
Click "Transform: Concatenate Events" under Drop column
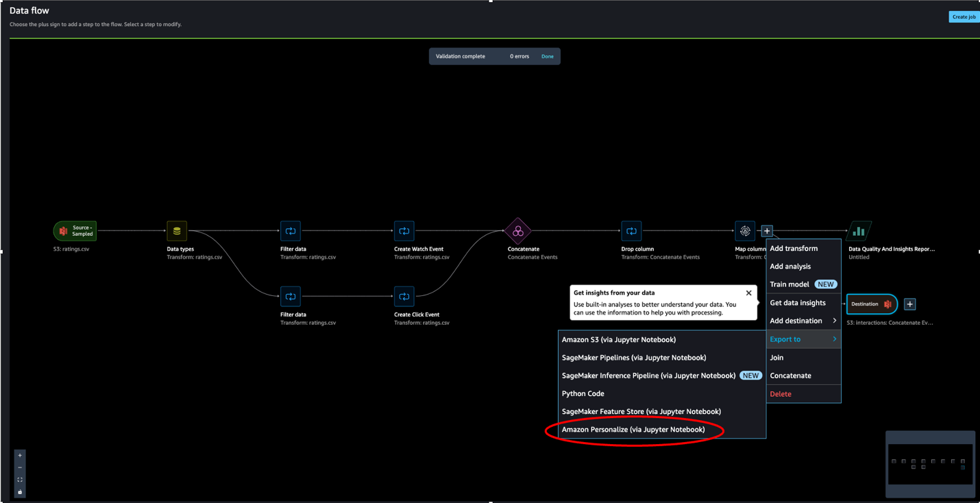point(661,257)
